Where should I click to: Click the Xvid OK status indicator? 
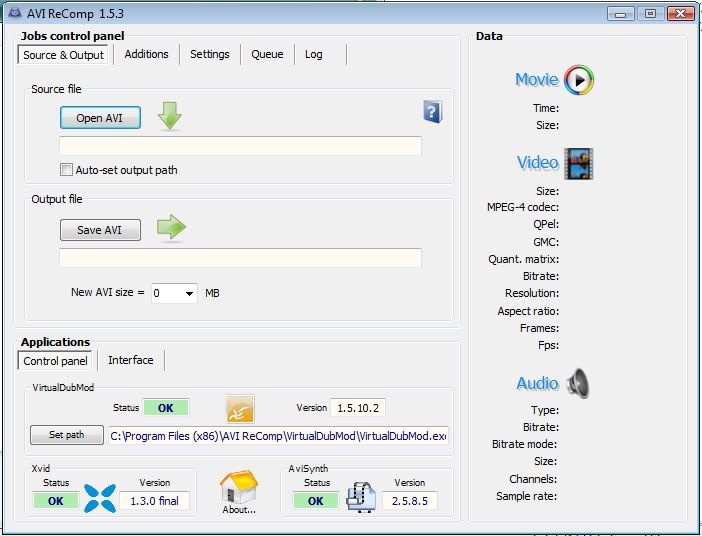tap(56, 501)
